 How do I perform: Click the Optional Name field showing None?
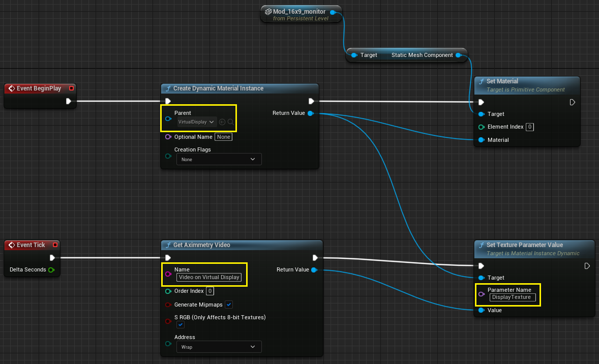pyautogui.click(x=223, y=137)
